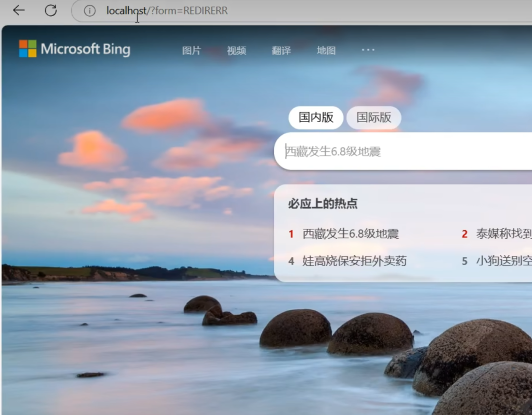Open the 视频 (Videos) navigation link

[x=236, y=50]
